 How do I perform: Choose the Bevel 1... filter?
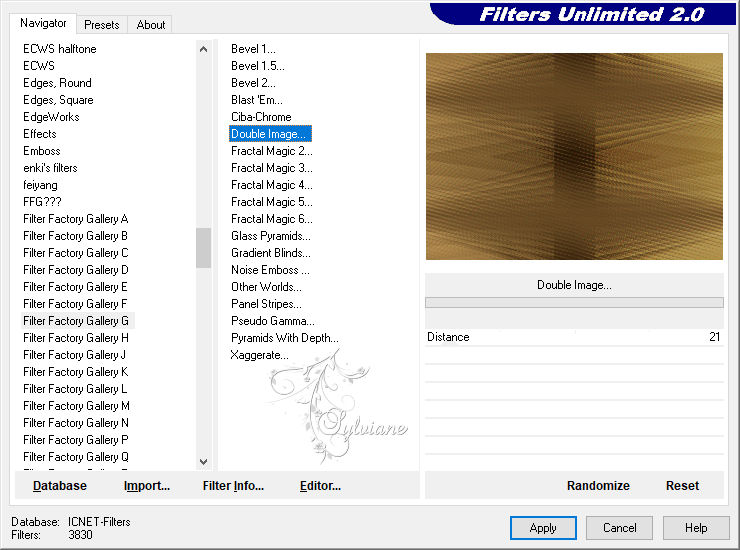(x=253, y=49)
